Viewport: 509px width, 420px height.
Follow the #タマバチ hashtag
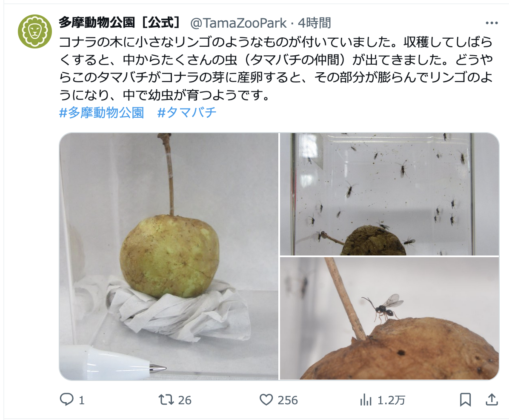(x=187, y=113)
